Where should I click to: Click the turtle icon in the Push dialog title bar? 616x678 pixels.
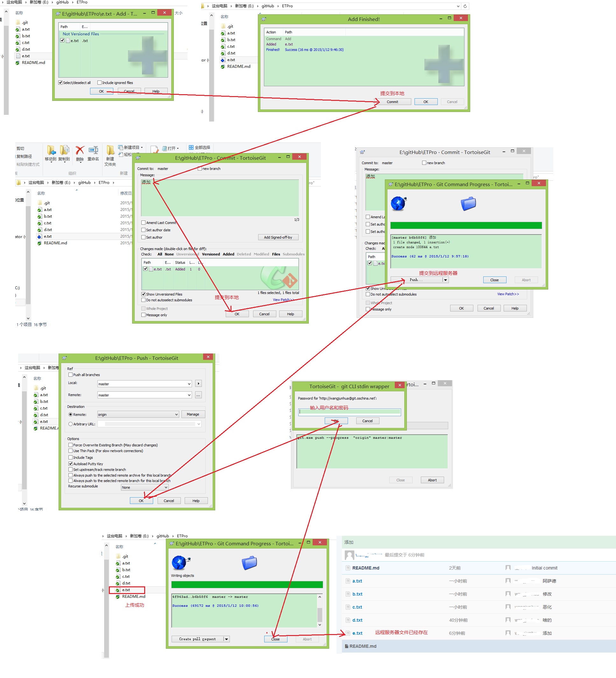(x=64, y=358)
